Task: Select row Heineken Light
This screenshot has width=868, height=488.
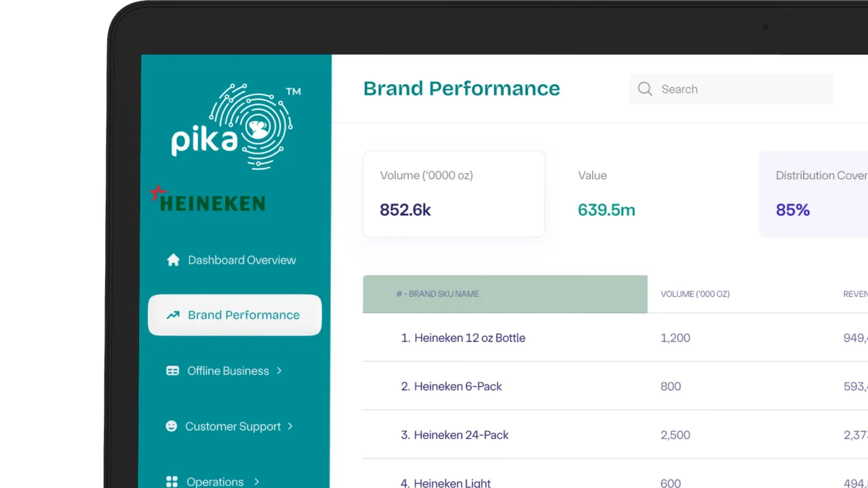Action: (615, 474)
